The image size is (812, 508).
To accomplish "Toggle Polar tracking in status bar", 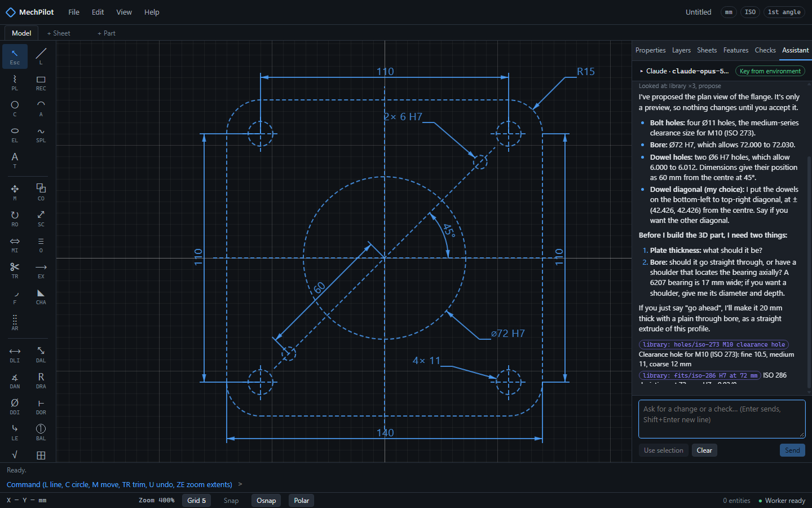I will pyautogui.click(x=302, y=501).
